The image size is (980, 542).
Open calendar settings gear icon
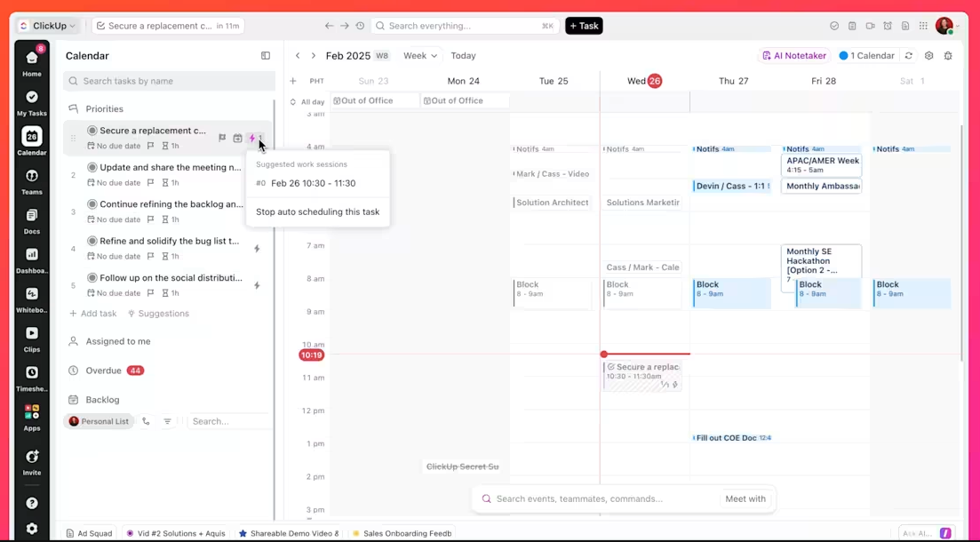coord(928,56)
